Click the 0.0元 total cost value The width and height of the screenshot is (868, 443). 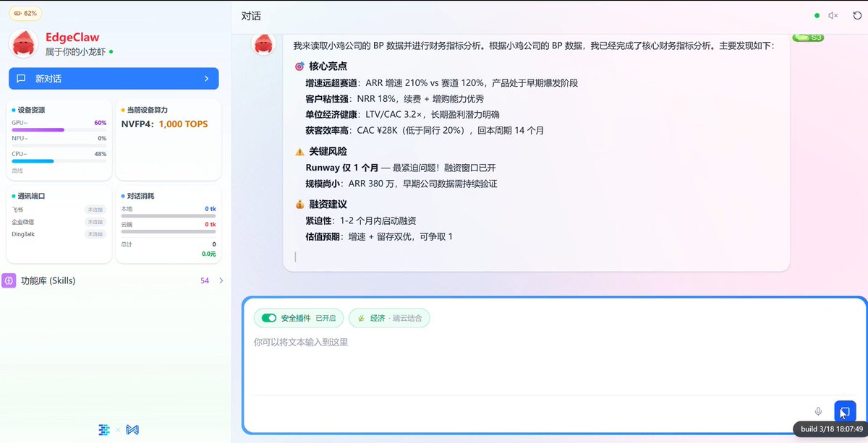208,254
